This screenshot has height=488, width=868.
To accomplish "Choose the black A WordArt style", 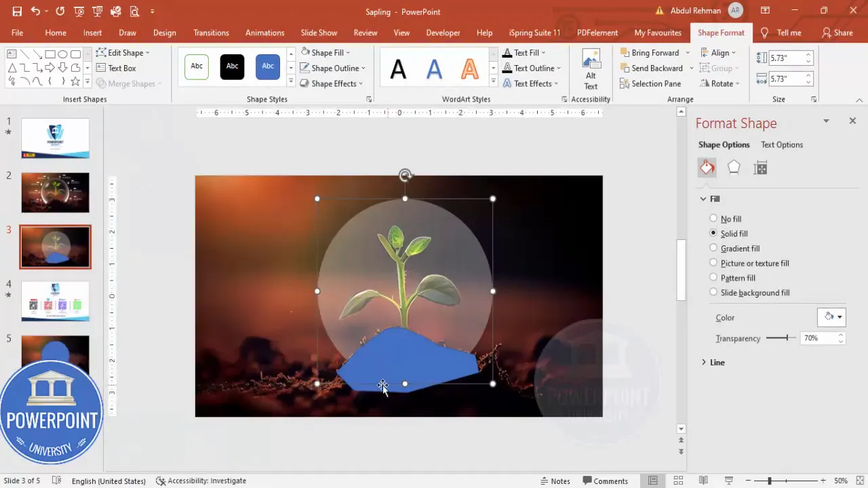I will pos(398,68).
